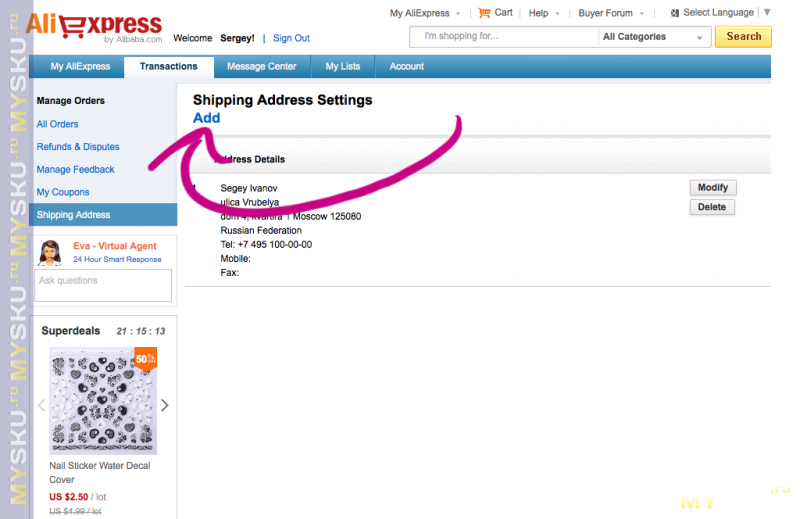Open the Cart icon link

click(x=485, y=13)
